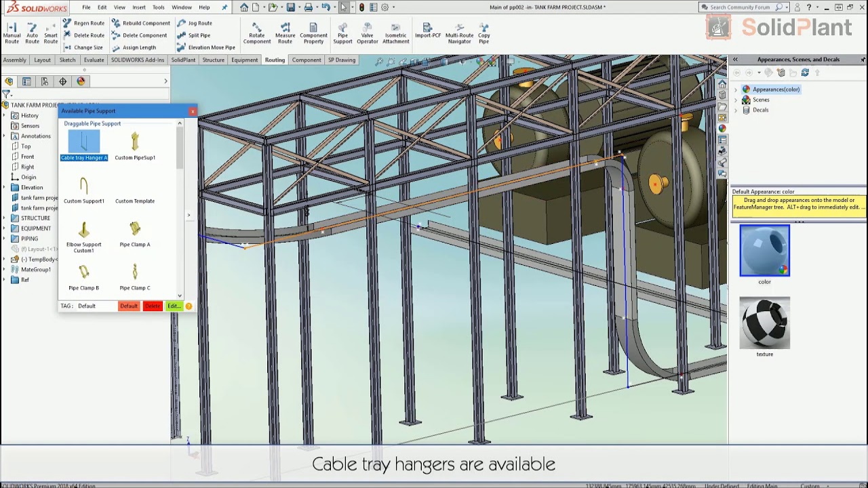Viewport: 868px width, 488px height.
Task: Pin the SolidWorks menu bar
Action: (224, 7)
